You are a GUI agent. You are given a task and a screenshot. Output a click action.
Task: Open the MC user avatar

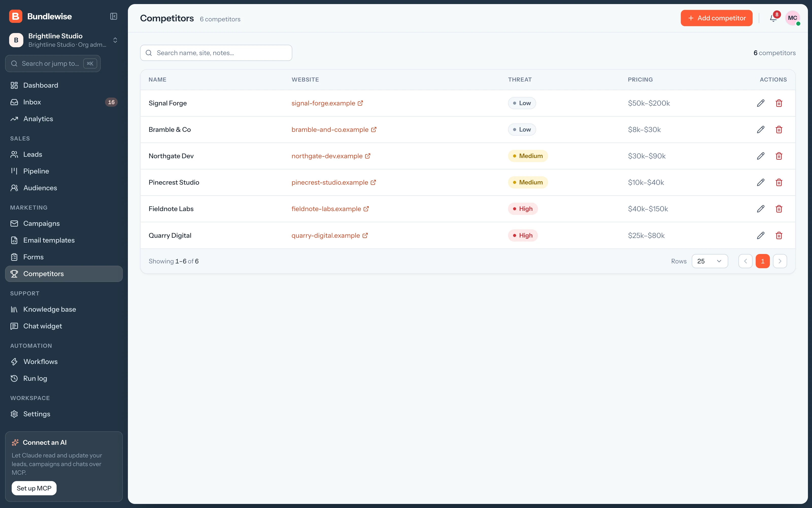tap(792, 18)
